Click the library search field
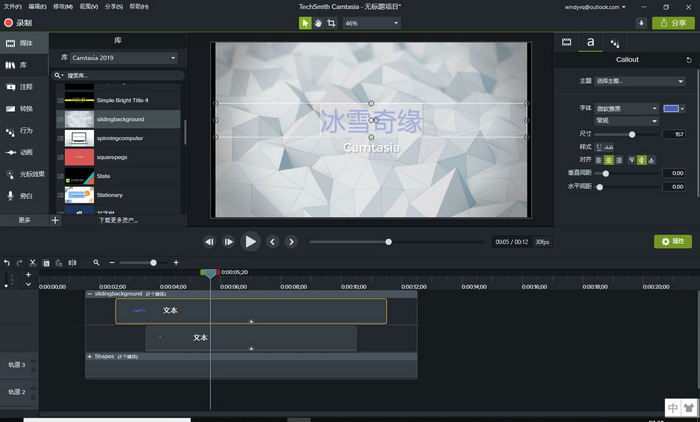Screen dimensions: 700x422 pyautogui.click(x=118, y=75)
